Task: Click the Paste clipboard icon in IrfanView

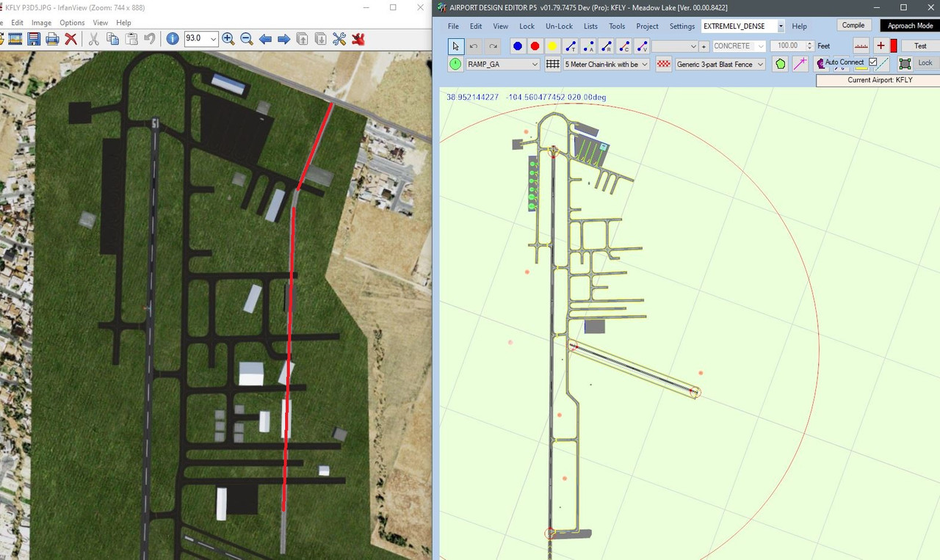Action: (x=131, y=39)
